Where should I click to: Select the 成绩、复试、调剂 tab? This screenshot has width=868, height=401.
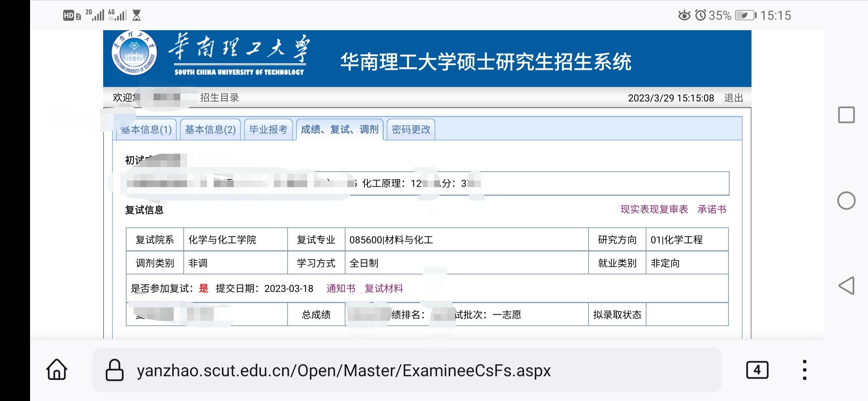339,130
